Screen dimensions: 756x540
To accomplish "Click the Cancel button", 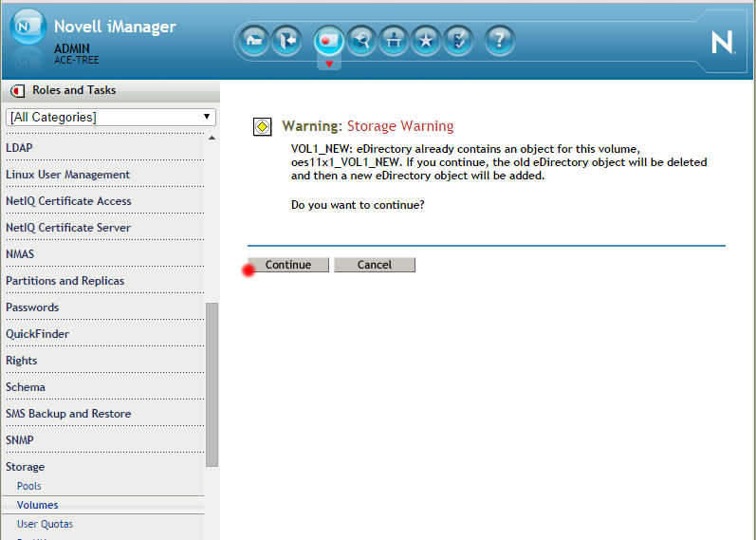I will tap(375, 265).
